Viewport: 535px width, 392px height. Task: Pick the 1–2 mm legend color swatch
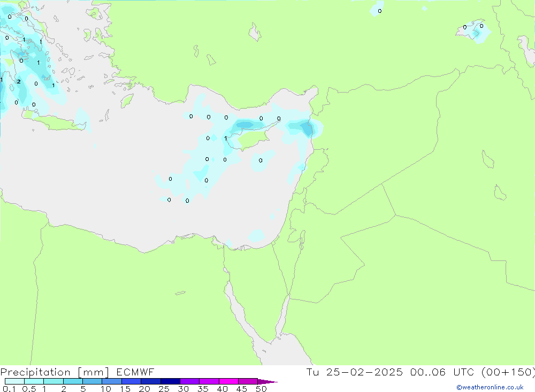53,381
